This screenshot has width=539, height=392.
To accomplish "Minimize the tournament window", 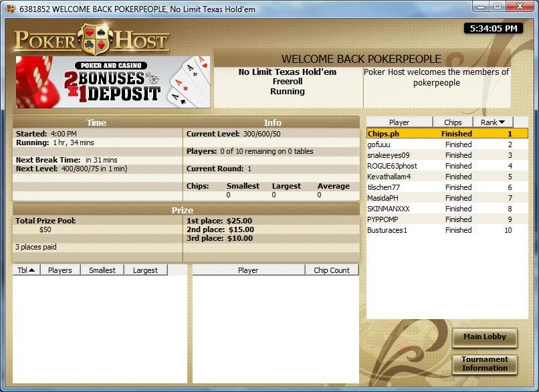I will click(481, 6).
